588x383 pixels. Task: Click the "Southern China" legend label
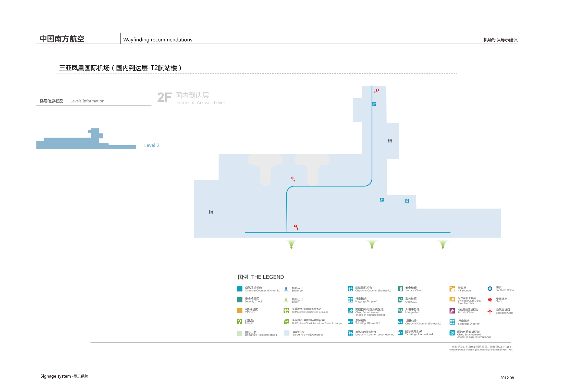point(505,290)
